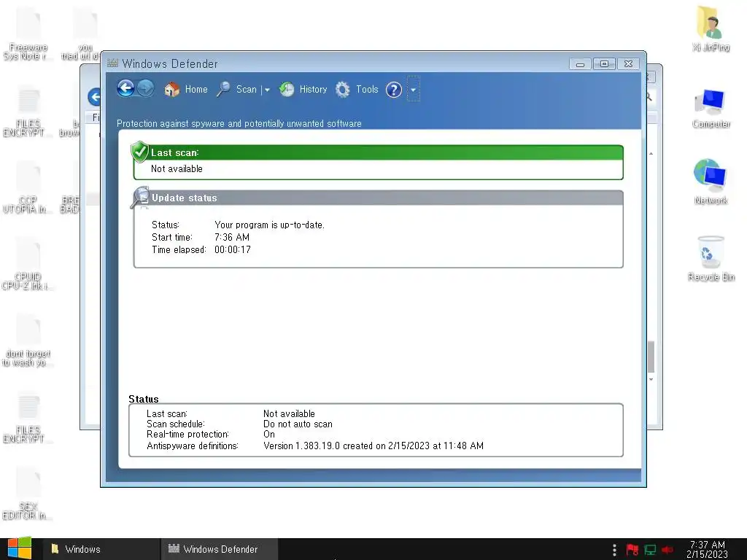Click back arrow in background Explorer window
747x560 pixels.
click(95, 97)
